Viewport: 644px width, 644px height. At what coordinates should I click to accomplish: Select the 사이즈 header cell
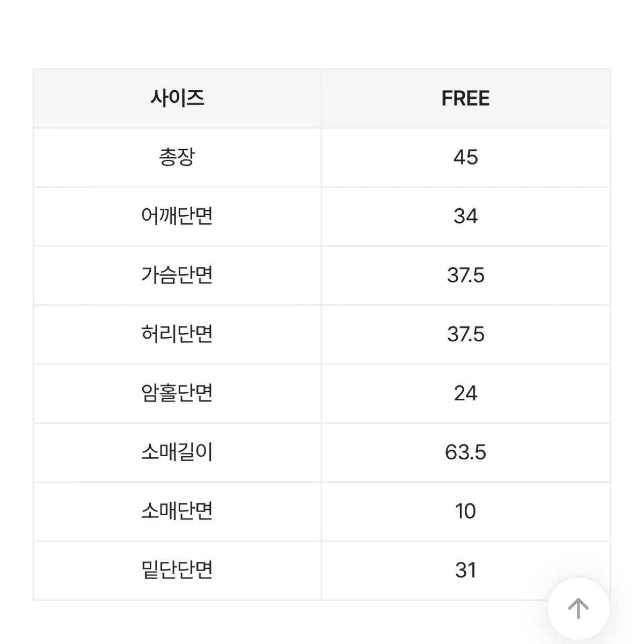177,99
